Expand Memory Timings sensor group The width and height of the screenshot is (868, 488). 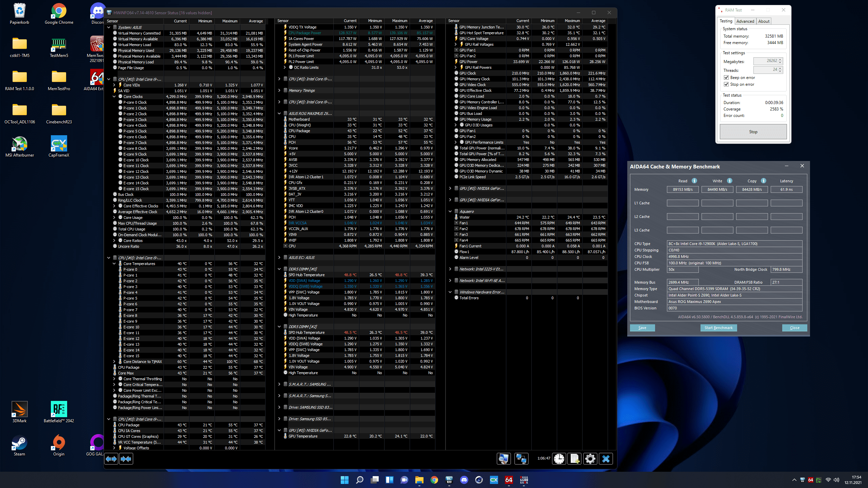point(279,90)
